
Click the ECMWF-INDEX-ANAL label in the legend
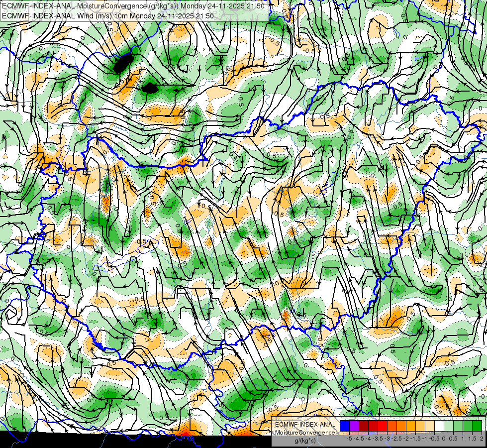[305, 425]
